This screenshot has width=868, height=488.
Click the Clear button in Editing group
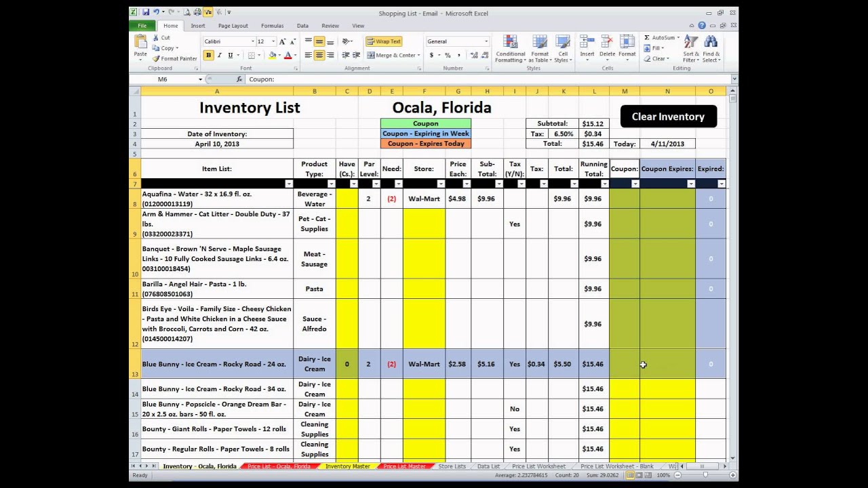[x=657, y=59]
